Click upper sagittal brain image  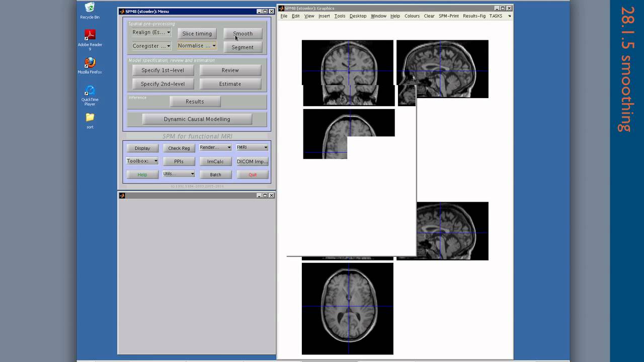click(x=442, y=69)
